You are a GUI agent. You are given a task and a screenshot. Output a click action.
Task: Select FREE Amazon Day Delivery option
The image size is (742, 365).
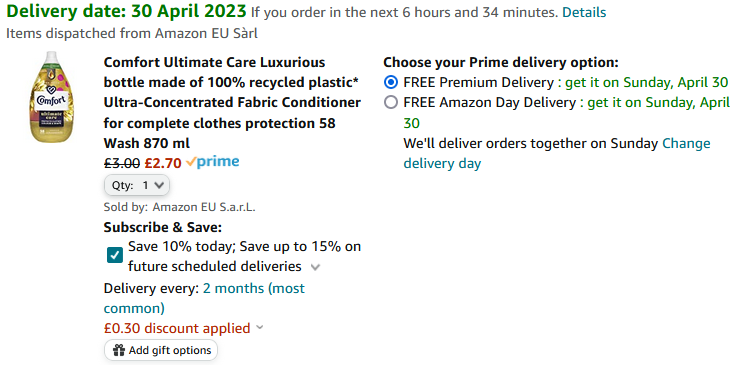pyautogui.click(x=391, y=102)
